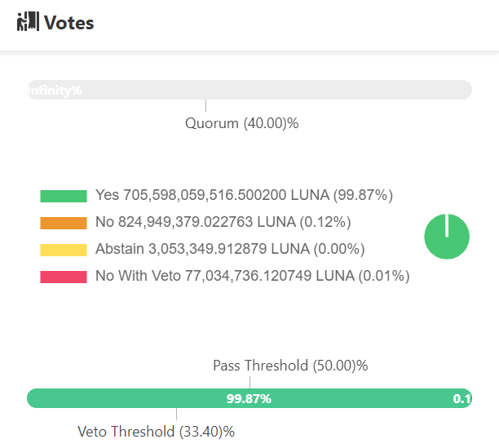Click the orange No legend swatch
Screen dimensions: 499x448
coord(64,223)
